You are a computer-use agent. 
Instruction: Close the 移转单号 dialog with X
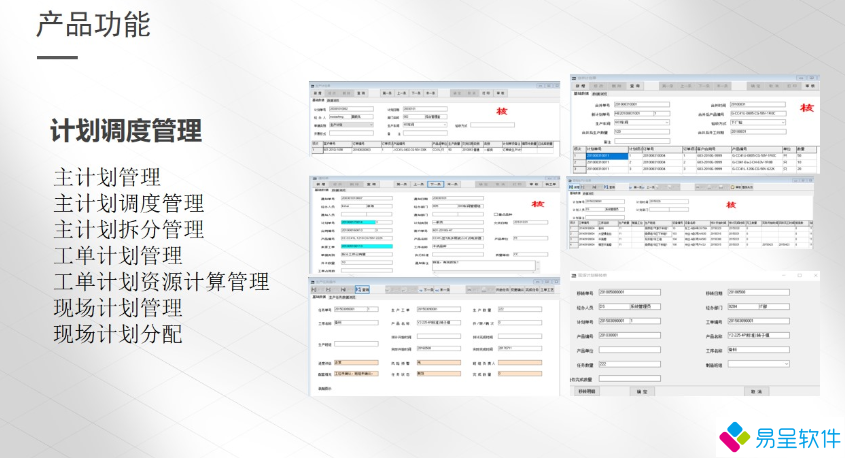[x=815, y=275]
